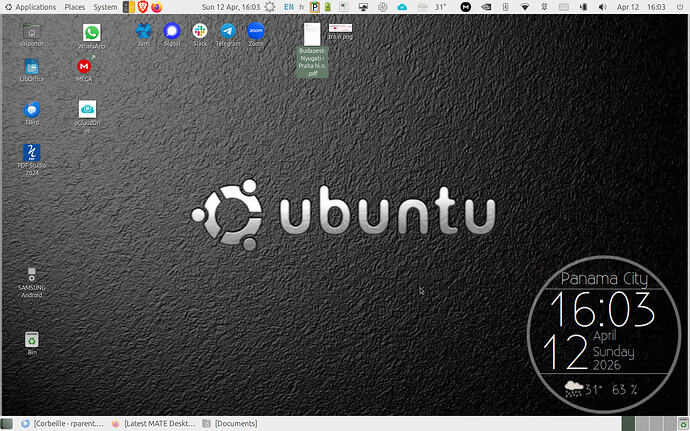
Task: Open the Telegram desktop shortcut
Action: [x=228, y=34]
